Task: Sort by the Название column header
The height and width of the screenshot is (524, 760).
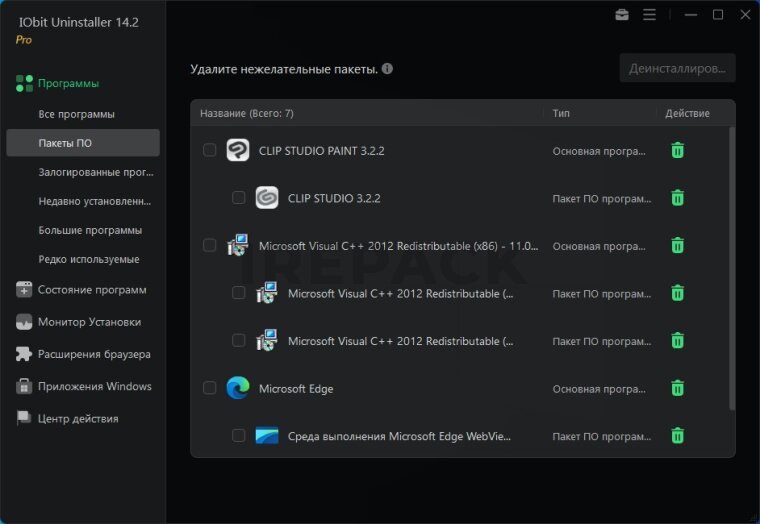Action: click(x=246, y=114)
